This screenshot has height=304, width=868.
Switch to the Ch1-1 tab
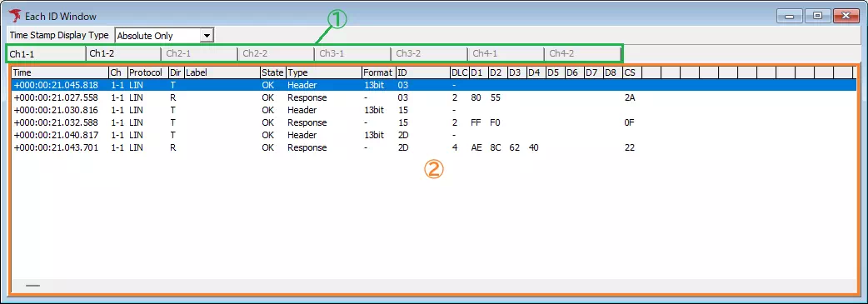click(x=47, y=53)
